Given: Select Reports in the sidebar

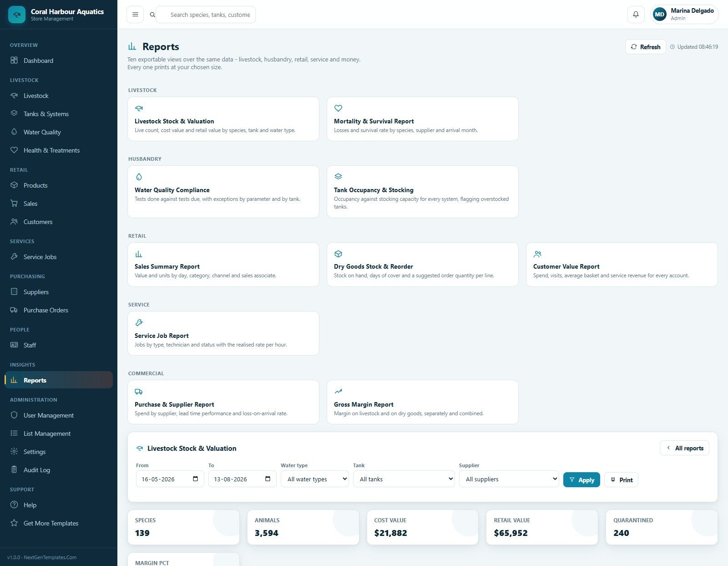Looking at the screenshot, I should [x=59, y=380].
